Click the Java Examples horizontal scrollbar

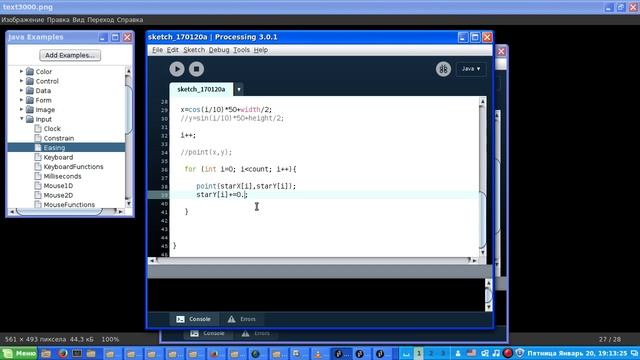(x=66, y=211)
